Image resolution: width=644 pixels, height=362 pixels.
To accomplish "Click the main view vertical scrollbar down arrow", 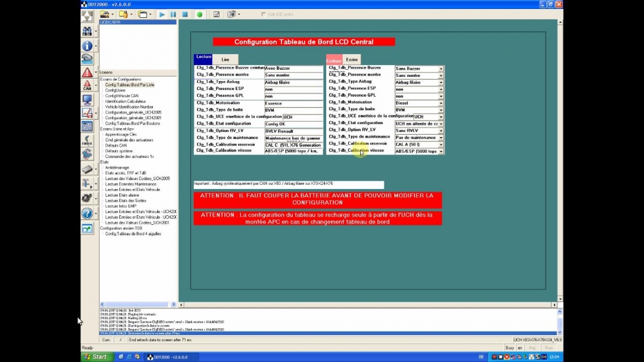I will pos(560,299).
